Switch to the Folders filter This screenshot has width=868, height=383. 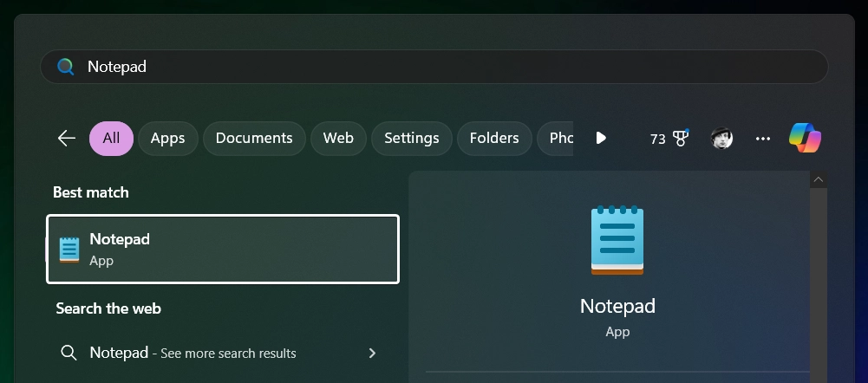pyautogui.click(x=494, y=139)
